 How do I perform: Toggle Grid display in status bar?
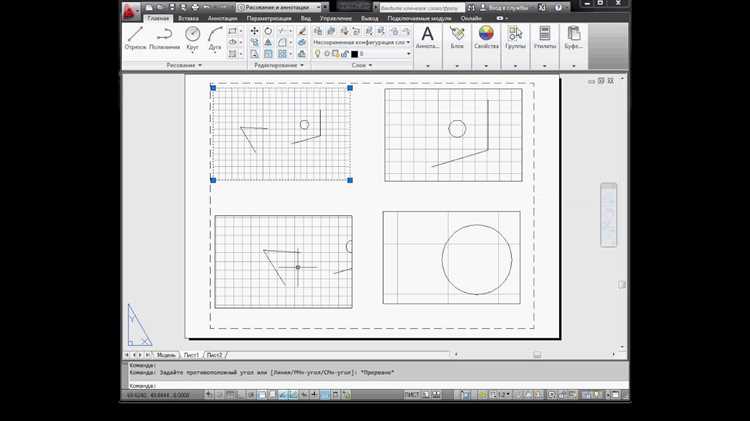pyautogui.click(x=230, y=395)
